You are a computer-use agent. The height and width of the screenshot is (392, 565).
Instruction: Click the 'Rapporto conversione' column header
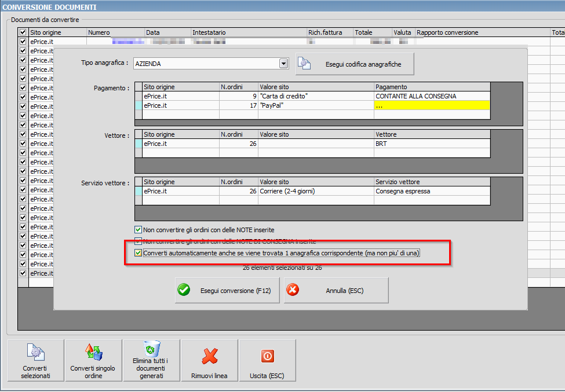[483, 32]
